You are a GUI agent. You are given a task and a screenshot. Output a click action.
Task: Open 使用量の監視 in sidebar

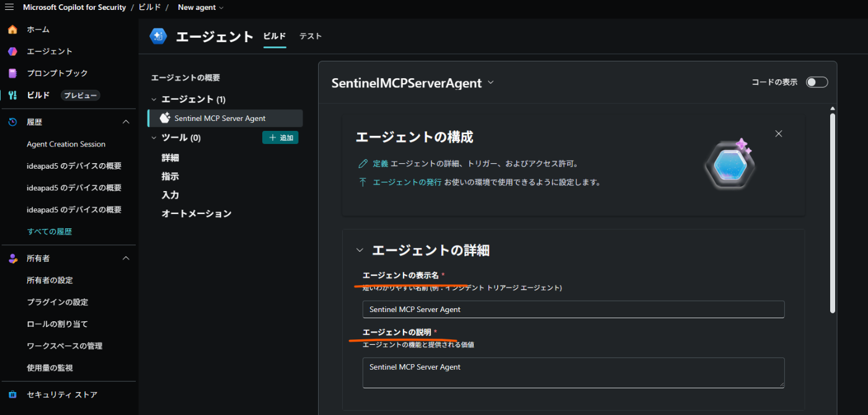pyautogui.click(x=50, y=368)
